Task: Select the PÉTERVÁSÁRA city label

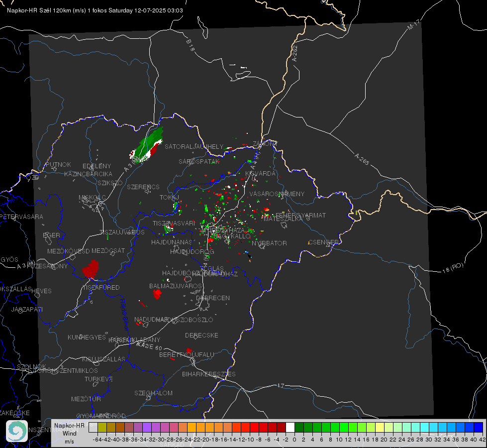Action: 21,217
